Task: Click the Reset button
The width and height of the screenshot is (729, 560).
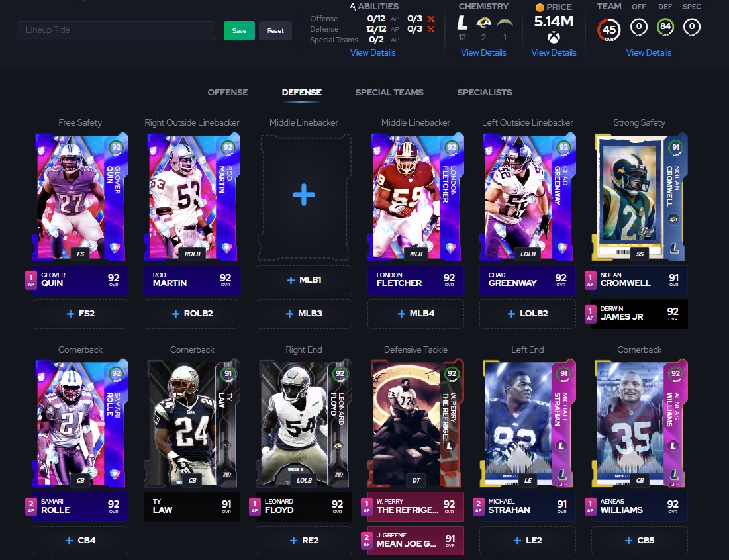Action: tap(275, 30)
